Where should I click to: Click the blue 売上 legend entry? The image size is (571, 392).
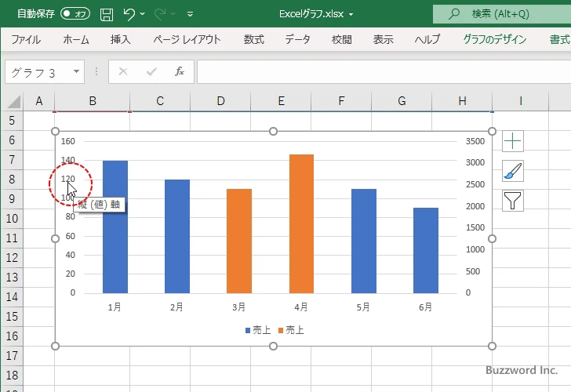pos(258,330)
